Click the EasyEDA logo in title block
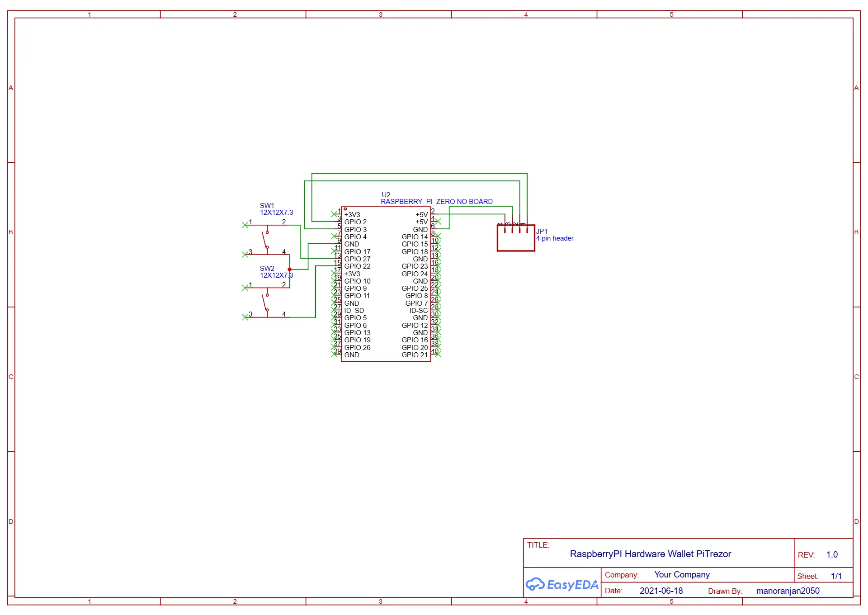The width and height of the screenshot is (868, 615). (562, 585)
